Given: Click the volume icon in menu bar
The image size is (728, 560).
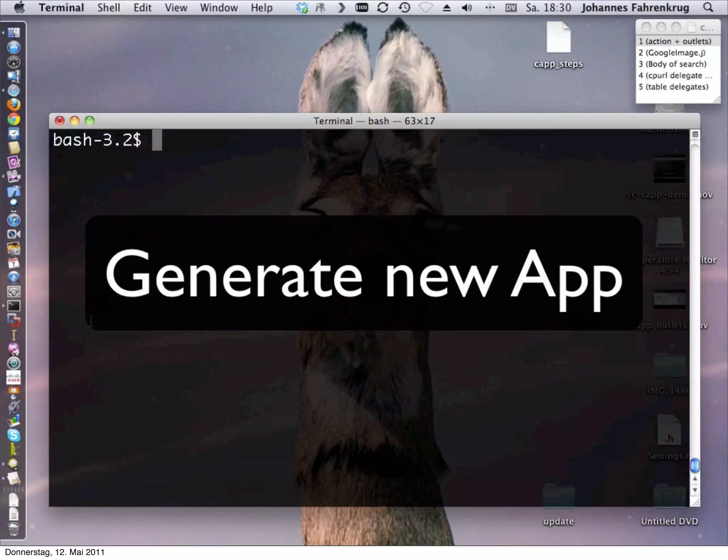Looking at the screenshot, I should pyautogui.click(x=466, y=7).
